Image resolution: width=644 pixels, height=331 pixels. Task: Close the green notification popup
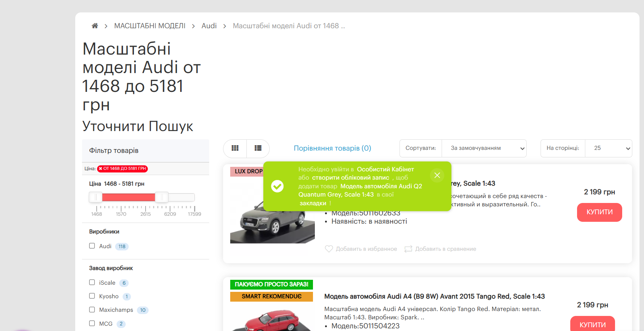(x=437, y=175)
